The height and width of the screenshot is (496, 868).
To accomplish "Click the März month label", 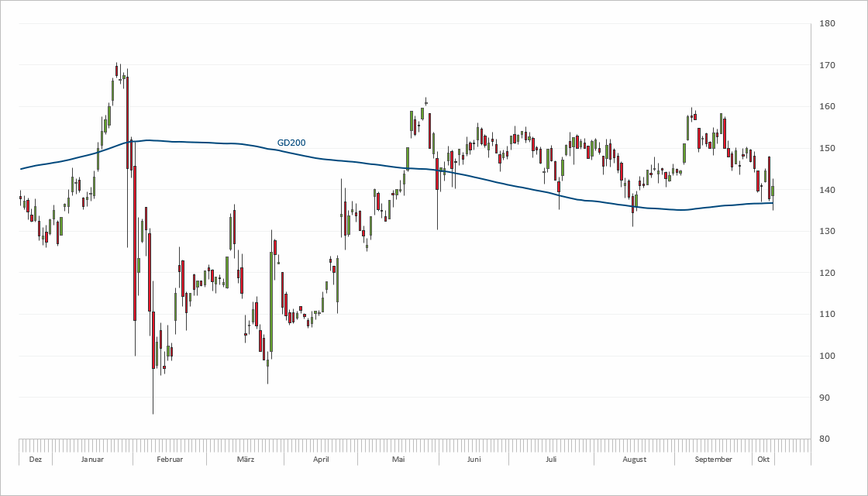I will [x=246, y=460].
